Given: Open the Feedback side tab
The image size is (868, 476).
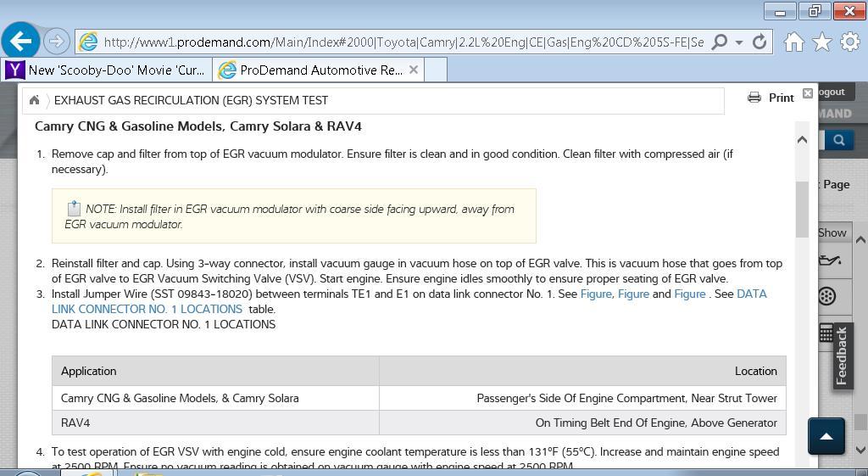Looking at the screenshot, I should (x=842, y=356).
